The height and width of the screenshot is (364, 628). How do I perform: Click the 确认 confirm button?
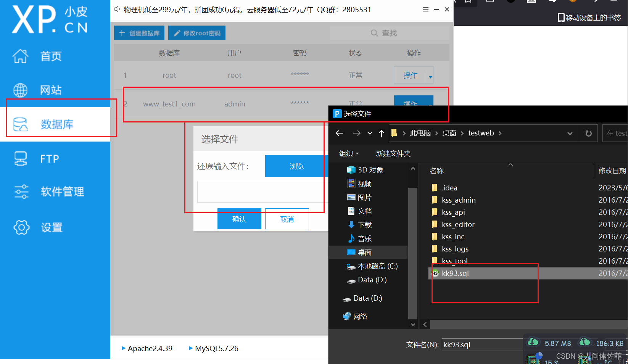pos(239,219)
